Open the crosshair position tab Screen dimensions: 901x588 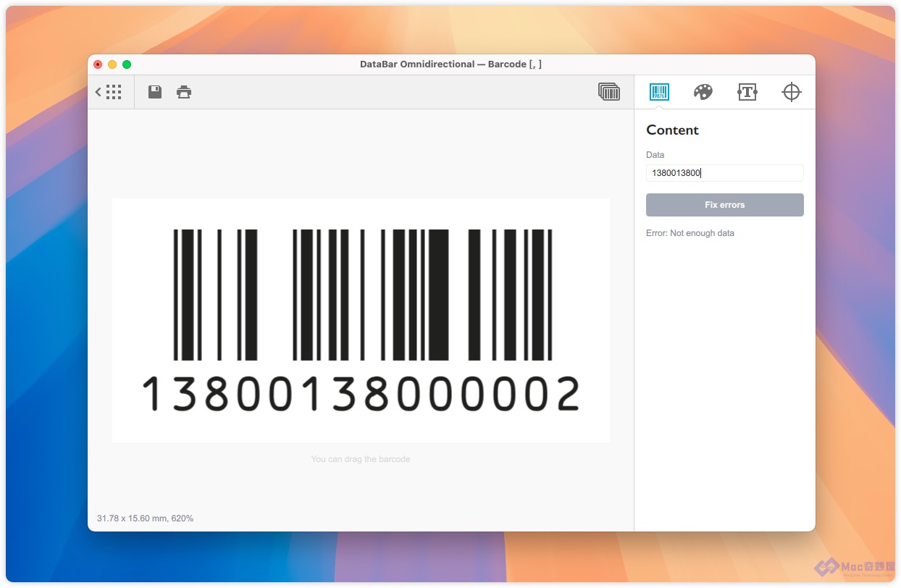(792, 92)
